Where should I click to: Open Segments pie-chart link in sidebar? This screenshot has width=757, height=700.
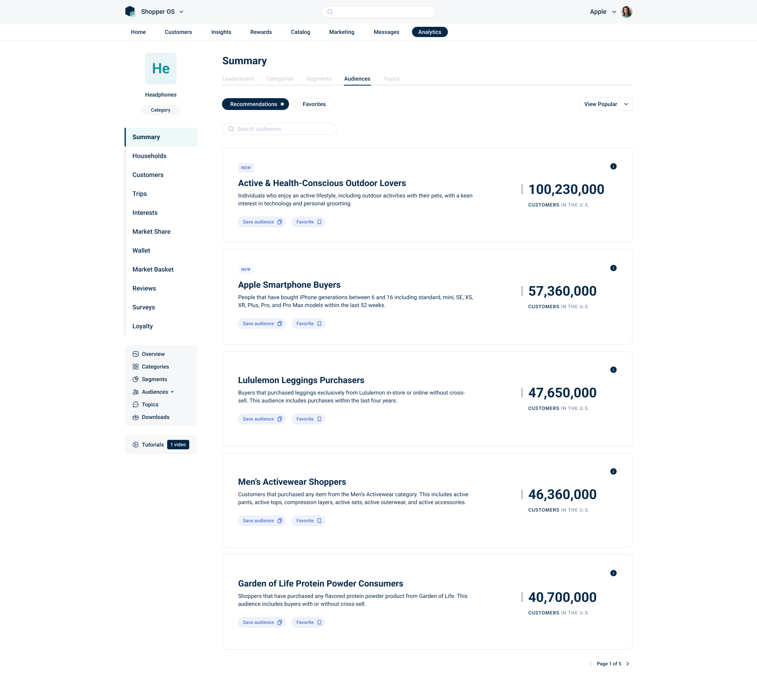click(150, 379)
